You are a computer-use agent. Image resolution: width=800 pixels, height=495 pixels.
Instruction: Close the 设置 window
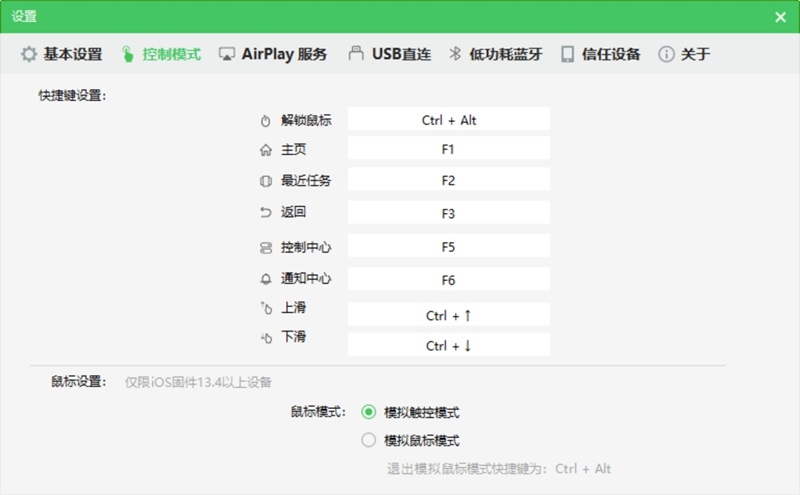tap(780, 16)
